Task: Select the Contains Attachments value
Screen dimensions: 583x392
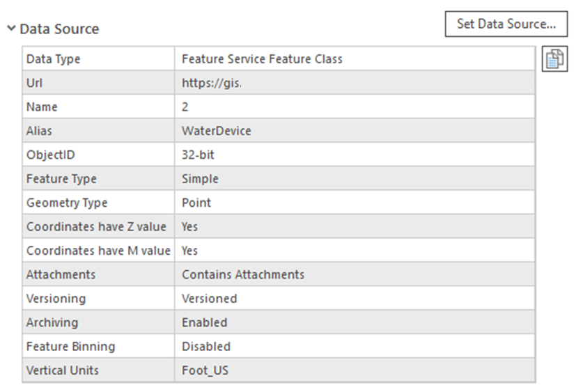Action: pos(243,274)
